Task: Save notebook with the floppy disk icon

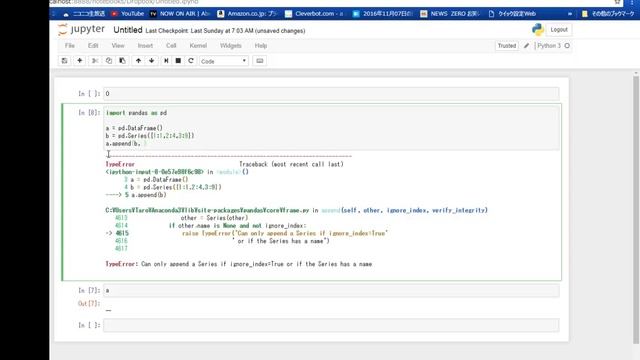Action: click(x=64, y=61)
